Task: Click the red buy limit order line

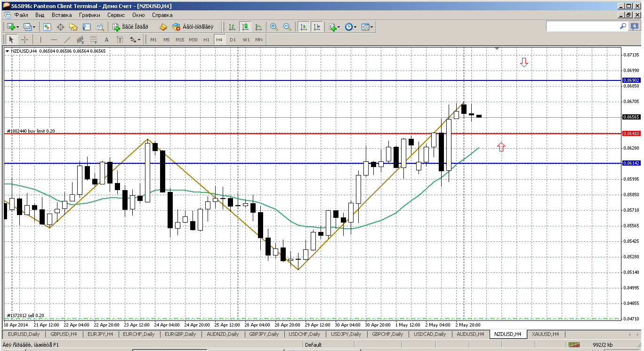Action: pos(313,134)
